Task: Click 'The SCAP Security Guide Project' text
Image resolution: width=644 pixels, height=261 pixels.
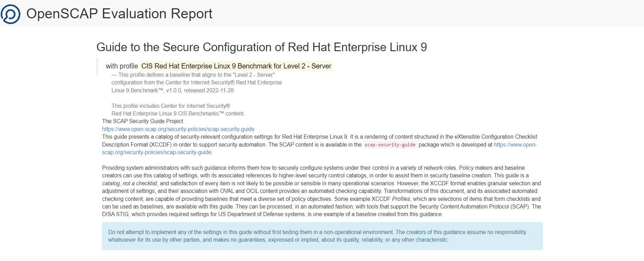Action: (x=143, y=121)
